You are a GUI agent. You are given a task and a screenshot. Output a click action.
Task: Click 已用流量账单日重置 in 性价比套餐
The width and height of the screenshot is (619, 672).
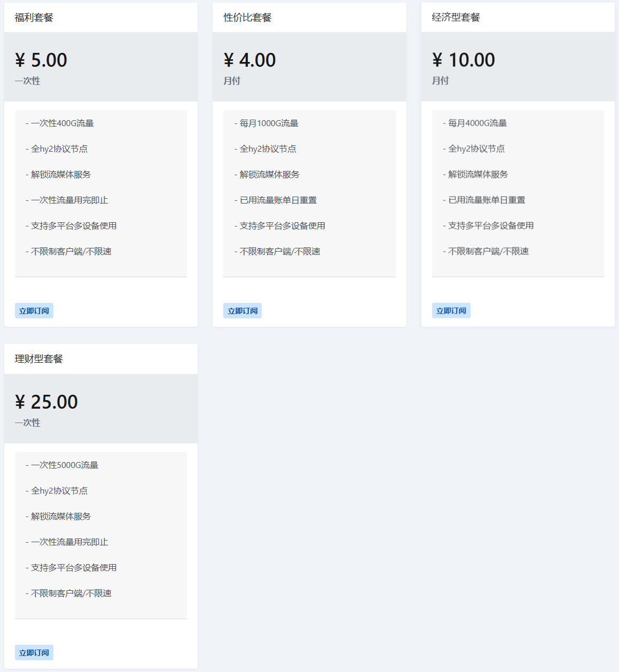coord(276,200)
